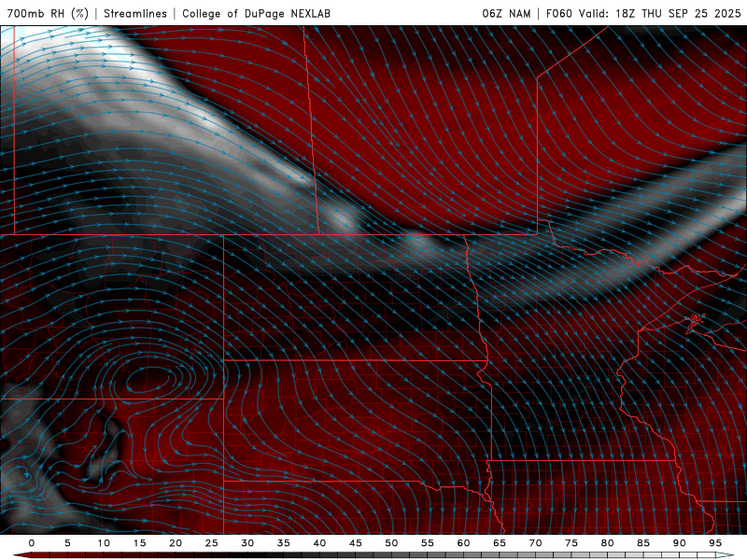Click the "5" label on the RH scale
Viewport: 747px width, 560px height.
point(67,543)
